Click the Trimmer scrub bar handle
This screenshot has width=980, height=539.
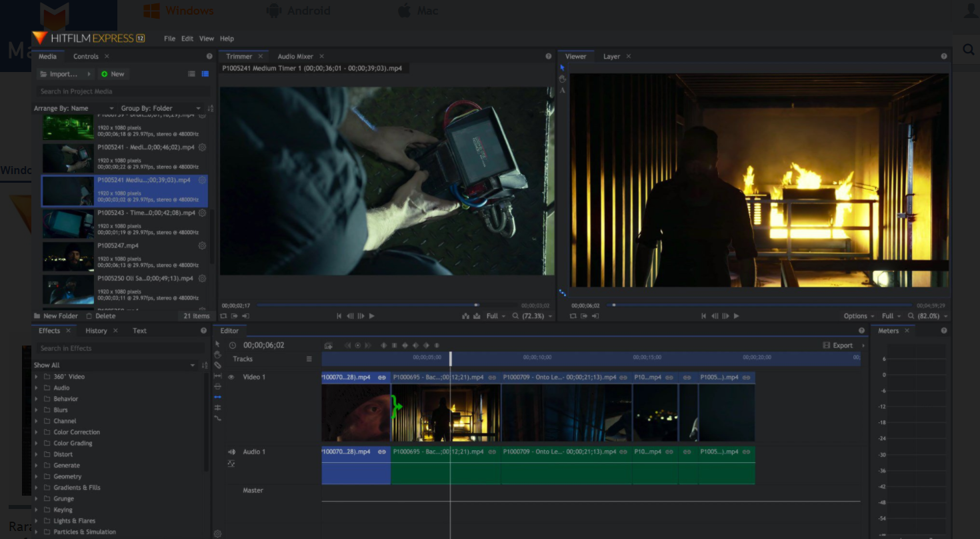click(476, 306)
